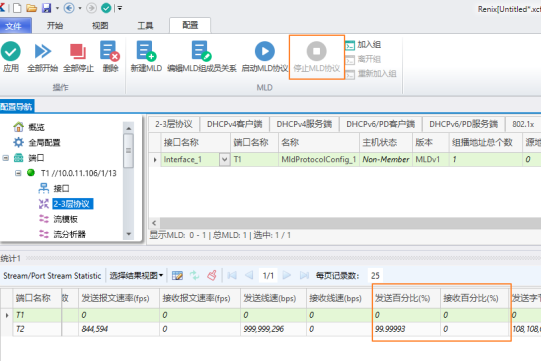Click the New MLD icon
The height and width of the screenshot is (361, 541).
coord(146,51)
